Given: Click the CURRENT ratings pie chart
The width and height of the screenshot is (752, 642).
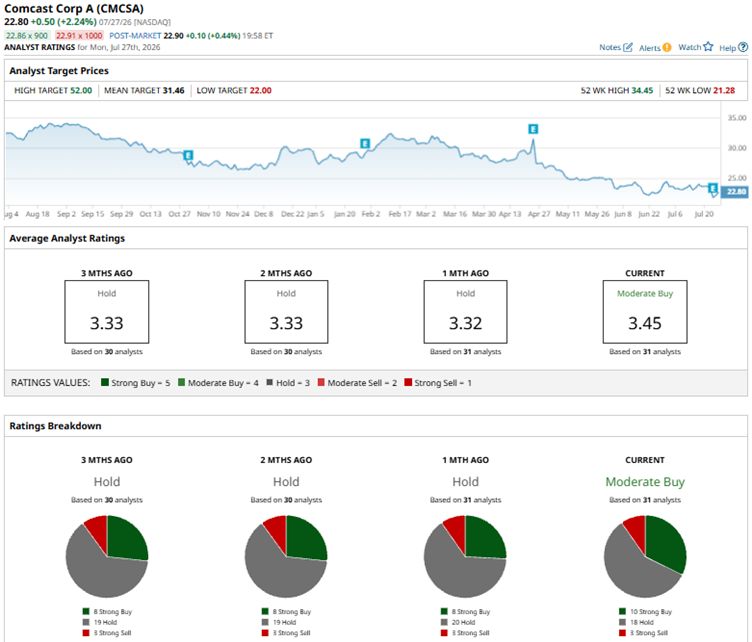Looking at the screenshot, I should click(645, 556).
